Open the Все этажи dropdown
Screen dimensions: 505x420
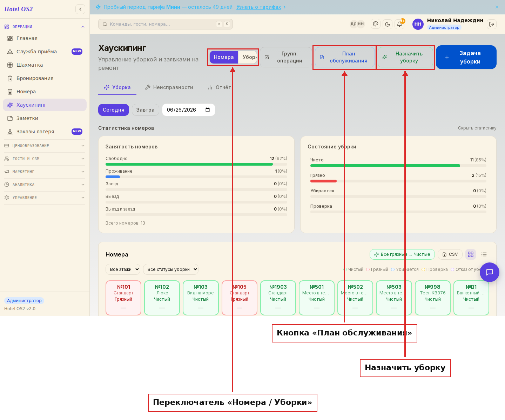pos(123,269)
